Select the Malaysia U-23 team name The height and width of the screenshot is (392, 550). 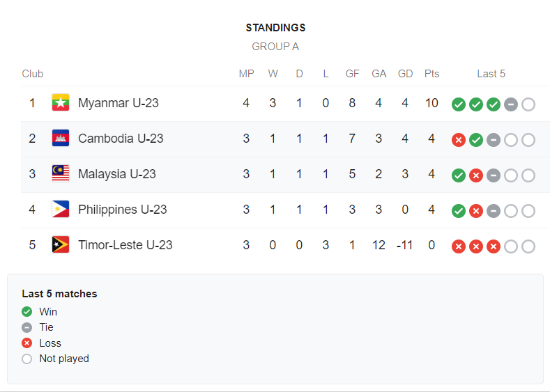tap(117, 174)
